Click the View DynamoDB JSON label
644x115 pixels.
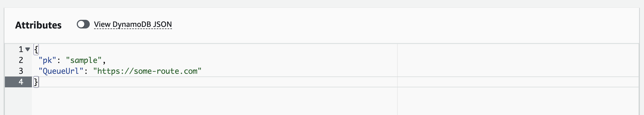tap(133, 24)
